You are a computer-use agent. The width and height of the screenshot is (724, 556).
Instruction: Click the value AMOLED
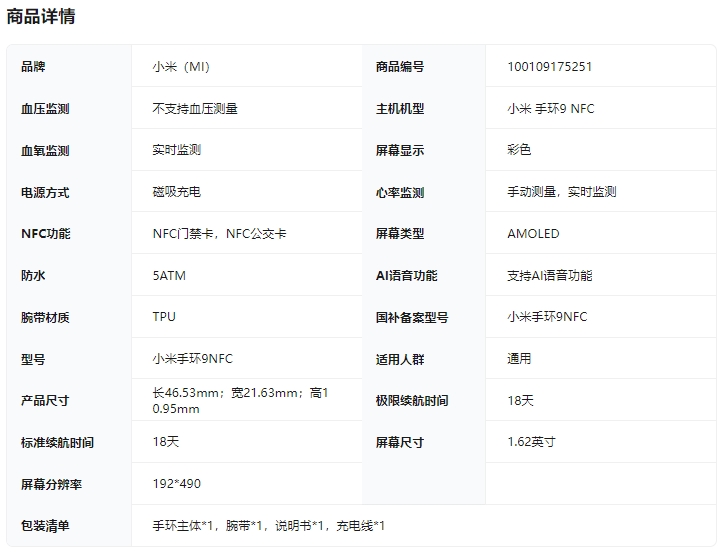pyautogui.click(x=533, y=234)
